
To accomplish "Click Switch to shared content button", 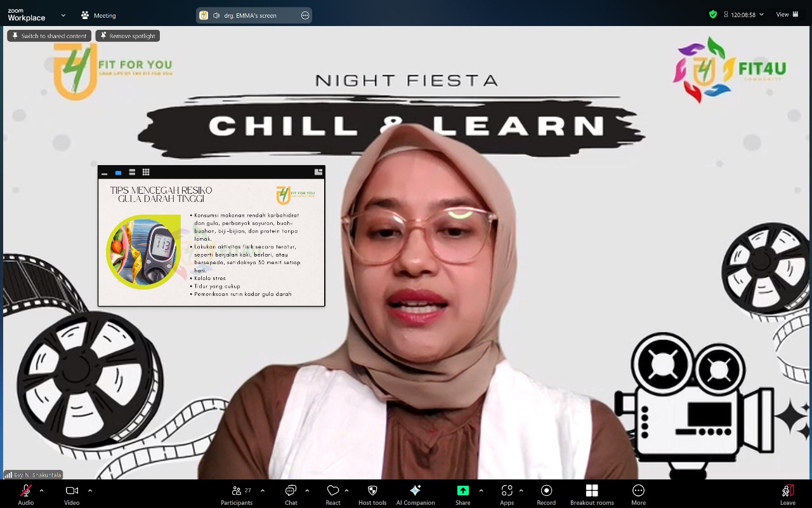I will (x=49, y=36).
